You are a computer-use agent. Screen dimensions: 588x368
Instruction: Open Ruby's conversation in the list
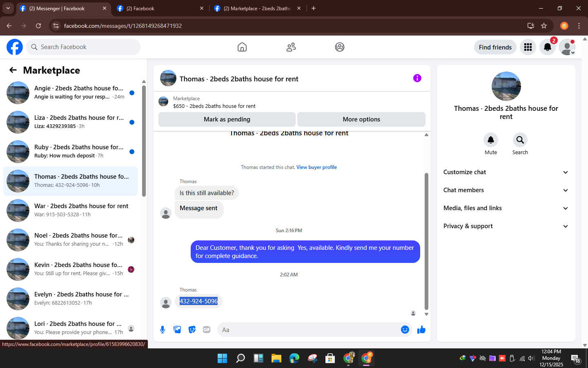[x=70, y=152]
